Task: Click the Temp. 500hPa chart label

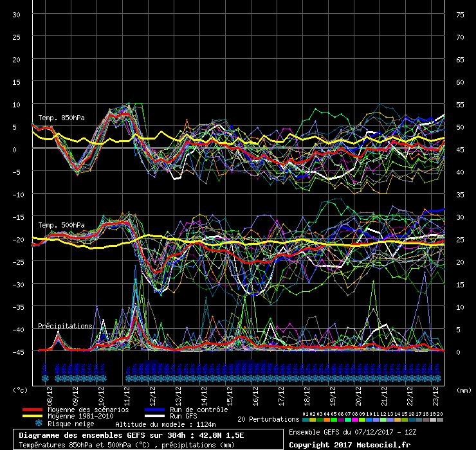Action: [61, 225]
